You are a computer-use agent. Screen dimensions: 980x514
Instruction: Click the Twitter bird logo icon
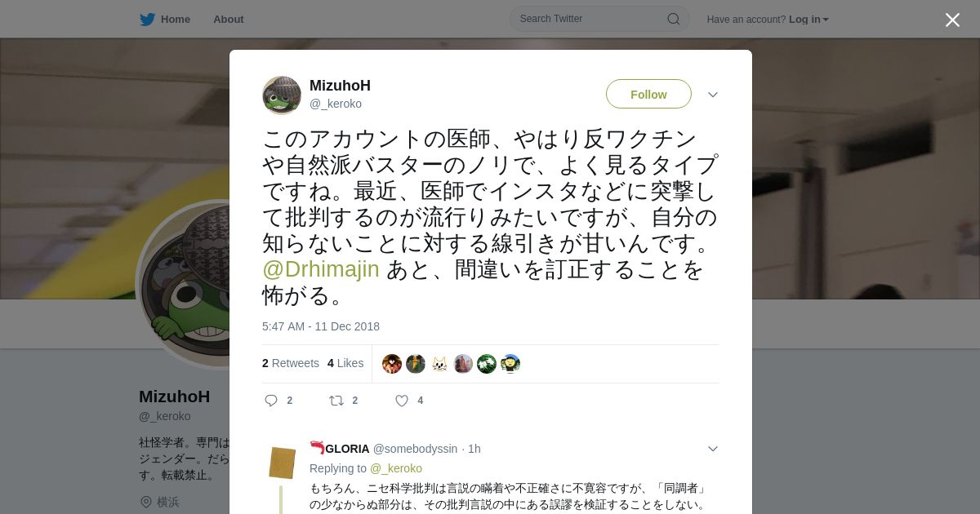(x=147, y=19)
